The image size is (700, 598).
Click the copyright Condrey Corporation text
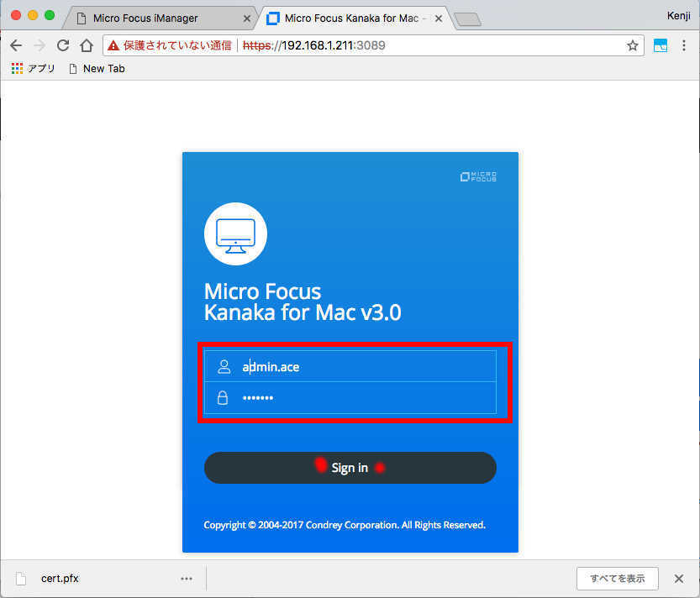[345, 525]
